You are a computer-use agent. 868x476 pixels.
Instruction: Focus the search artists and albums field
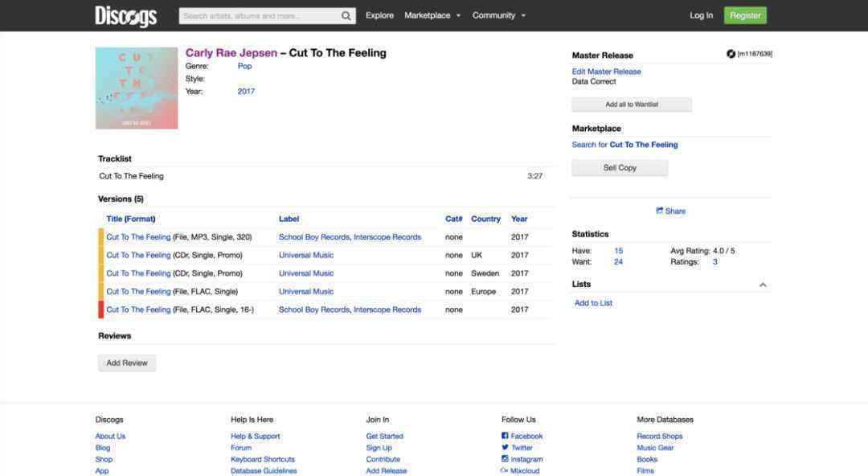click(257, 15)
